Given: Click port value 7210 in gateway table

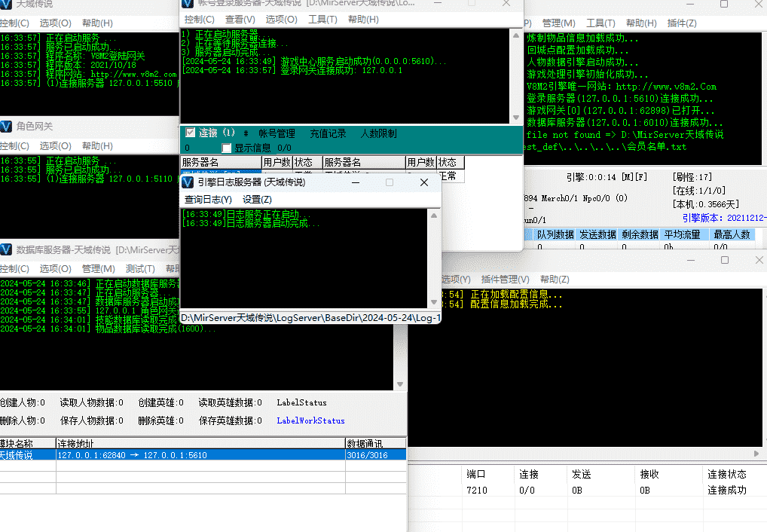Looking at the screenshot, I should coord(476,490).
